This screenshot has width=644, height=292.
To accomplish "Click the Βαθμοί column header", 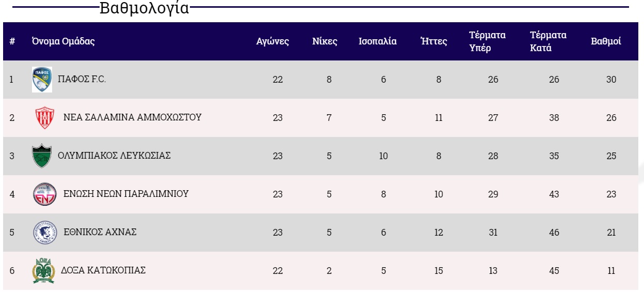I will 606,42.
